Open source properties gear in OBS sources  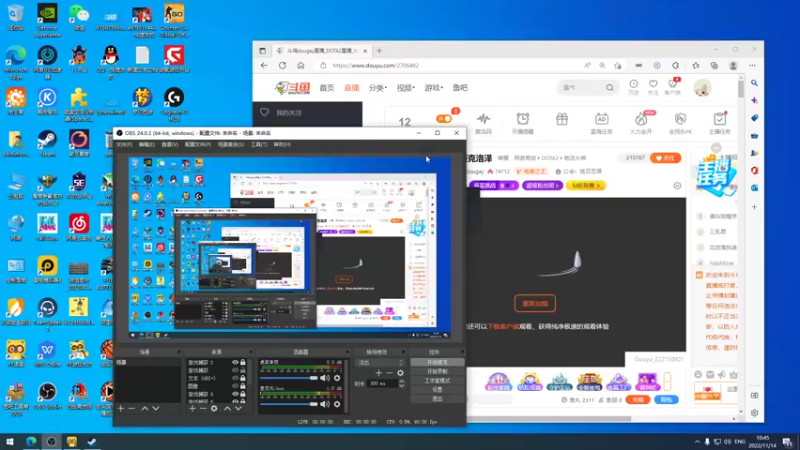(214, 408)
